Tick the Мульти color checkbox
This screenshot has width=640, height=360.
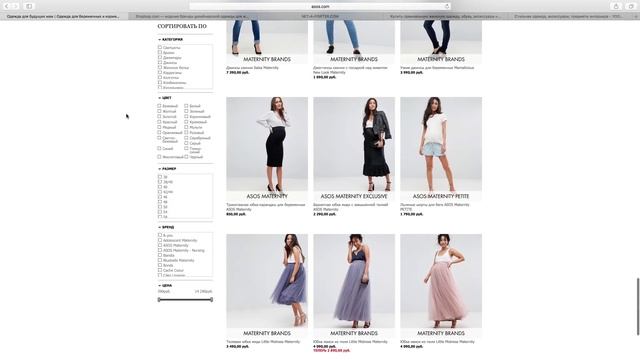pyautogui.click(x=186, y=127)
